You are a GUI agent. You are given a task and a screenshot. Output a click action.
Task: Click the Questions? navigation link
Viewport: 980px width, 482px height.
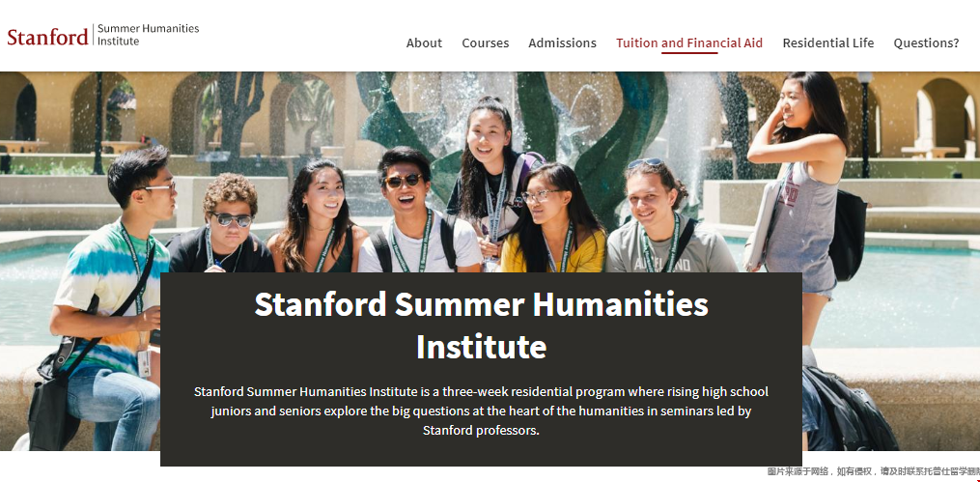(926, 43)
